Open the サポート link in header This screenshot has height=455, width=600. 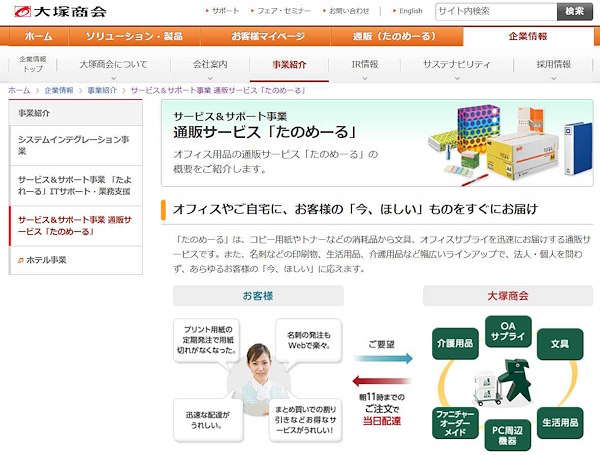point(225,11)
